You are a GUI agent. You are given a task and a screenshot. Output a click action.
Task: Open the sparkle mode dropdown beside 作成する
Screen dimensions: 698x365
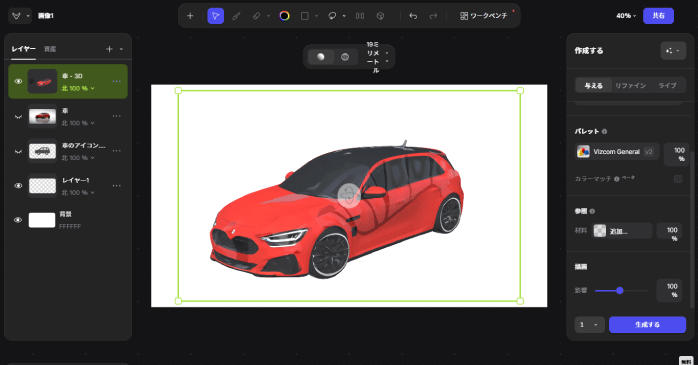tap(673, 51)
